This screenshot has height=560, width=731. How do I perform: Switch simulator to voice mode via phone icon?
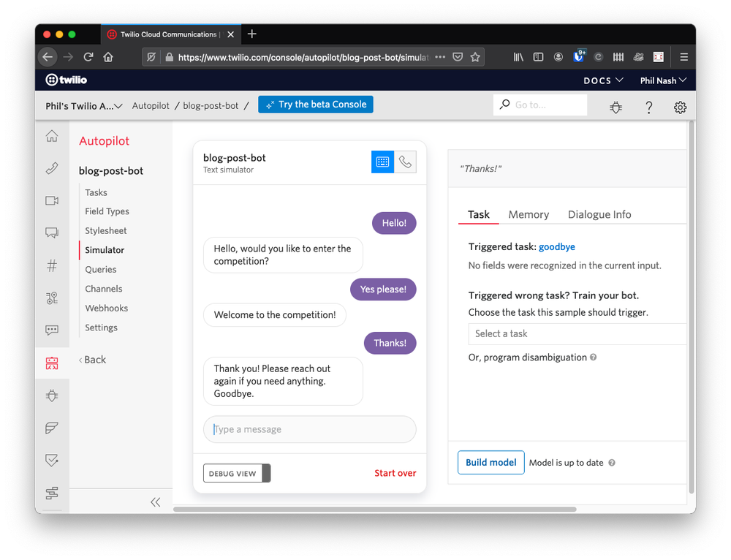pyautogui.click(x=406, y=162)
